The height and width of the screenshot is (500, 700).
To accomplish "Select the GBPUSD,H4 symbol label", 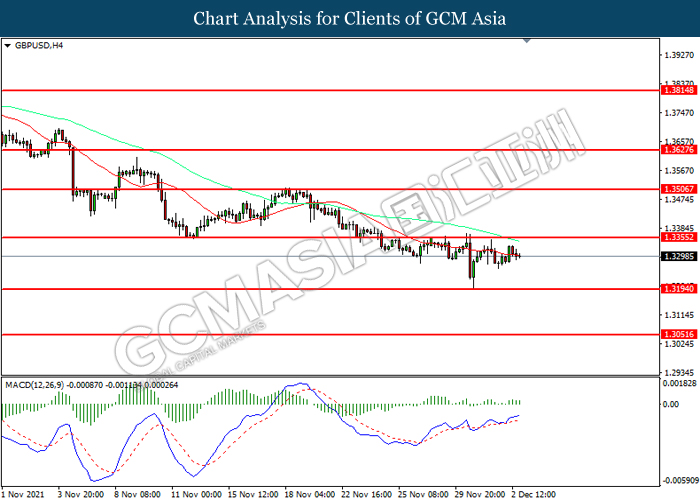I will [x=36, y=46].
